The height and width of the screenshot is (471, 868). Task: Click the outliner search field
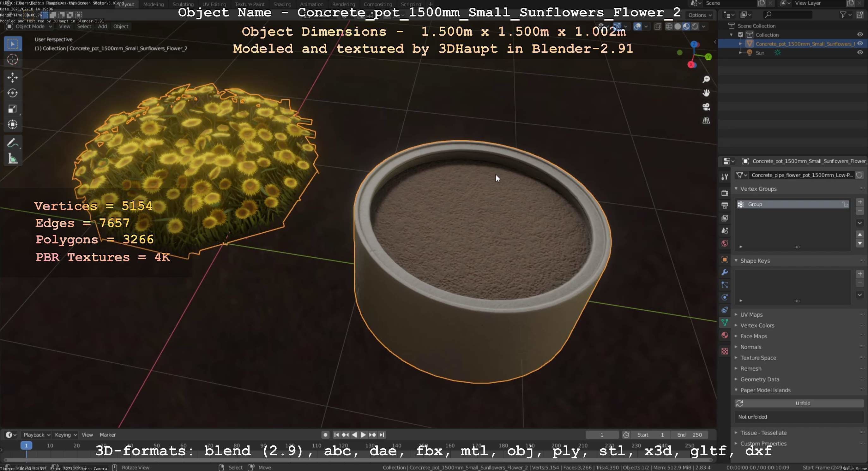pos(787,15)
